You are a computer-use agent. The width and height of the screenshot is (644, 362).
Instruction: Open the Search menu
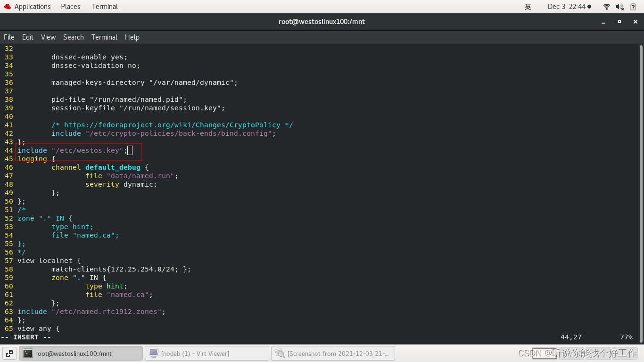point(74,37)
